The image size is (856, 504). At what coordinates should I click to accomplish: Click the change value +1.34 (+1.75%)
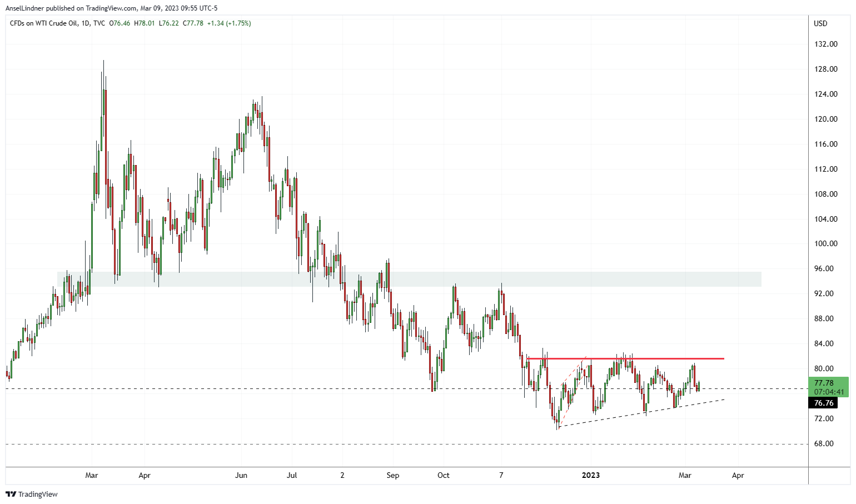click(229, 23)
